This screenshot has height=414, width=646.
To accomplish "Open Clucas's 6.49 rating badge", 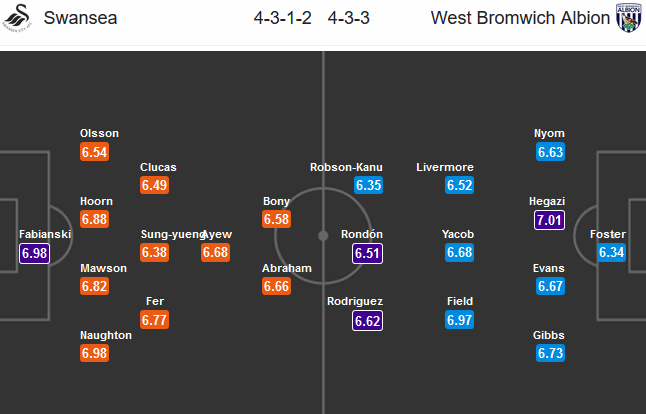I will pyautogui.click(x=154, y=185).
